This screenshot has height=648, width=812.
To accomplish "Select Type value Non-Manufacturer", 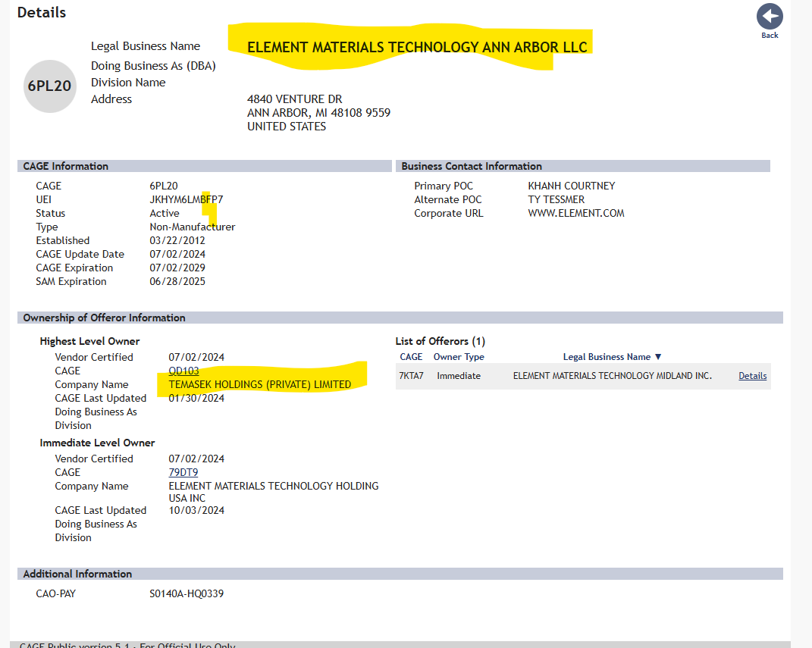I will point(193,227).
